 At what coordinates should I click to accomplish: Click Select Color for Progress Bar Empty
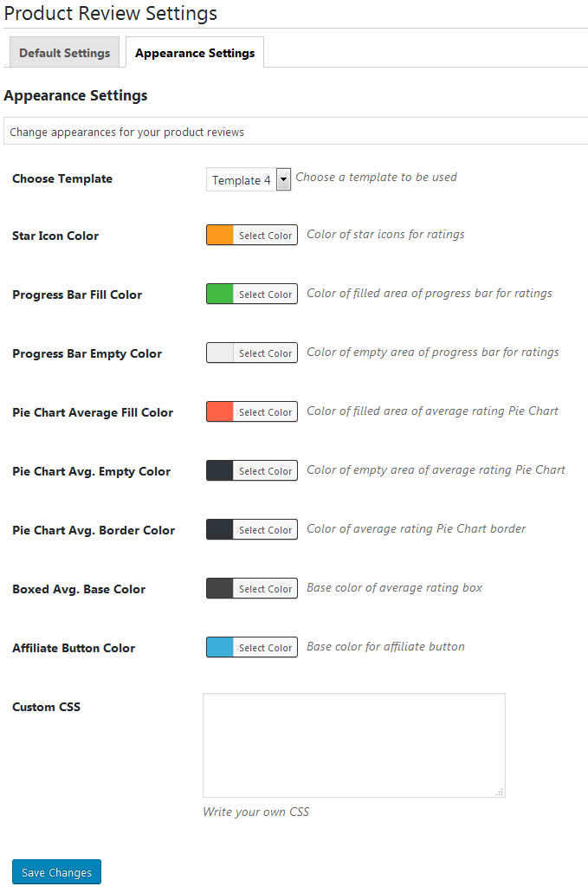[x=265, y=353]
